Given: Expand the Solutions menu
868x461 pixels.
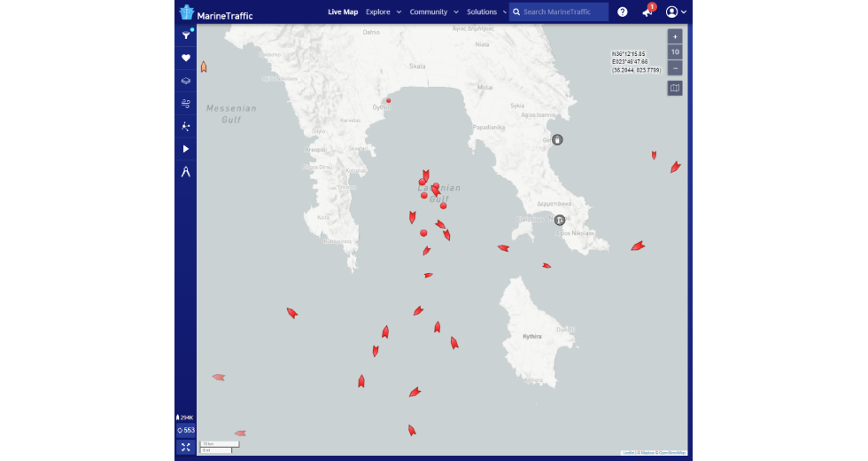Looking at the screenshot, I should tap(486, 12).
